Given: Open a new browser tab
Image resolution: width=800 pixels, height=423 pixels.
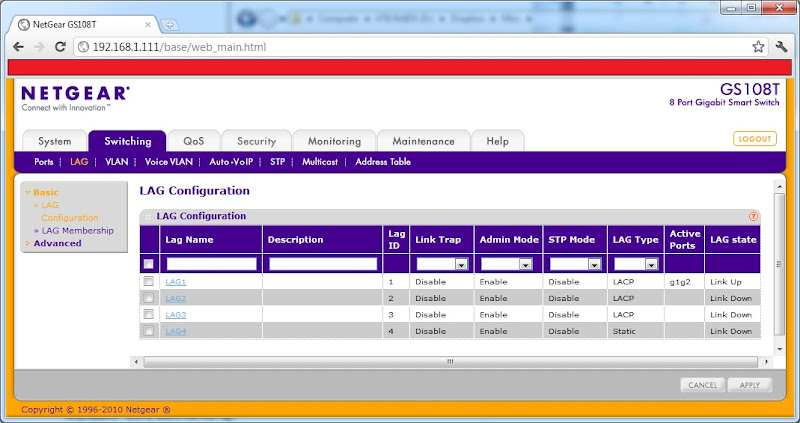Looking at the screenshot, I should 169,24.
